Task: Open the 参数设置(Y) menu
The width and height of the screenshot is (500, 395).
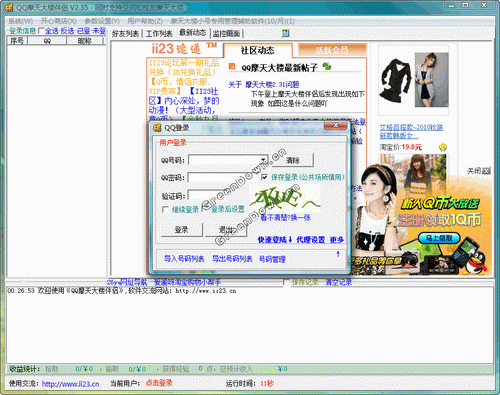Action: coord(102,21)
